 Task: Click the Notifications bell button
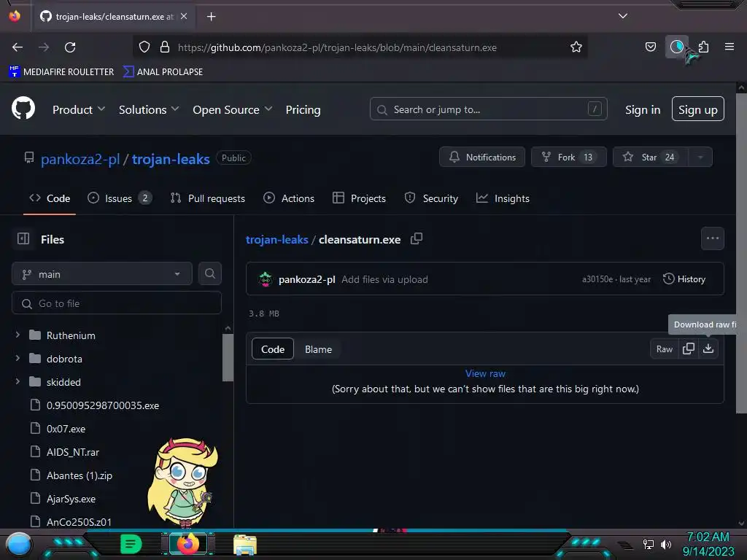[481, 157]
